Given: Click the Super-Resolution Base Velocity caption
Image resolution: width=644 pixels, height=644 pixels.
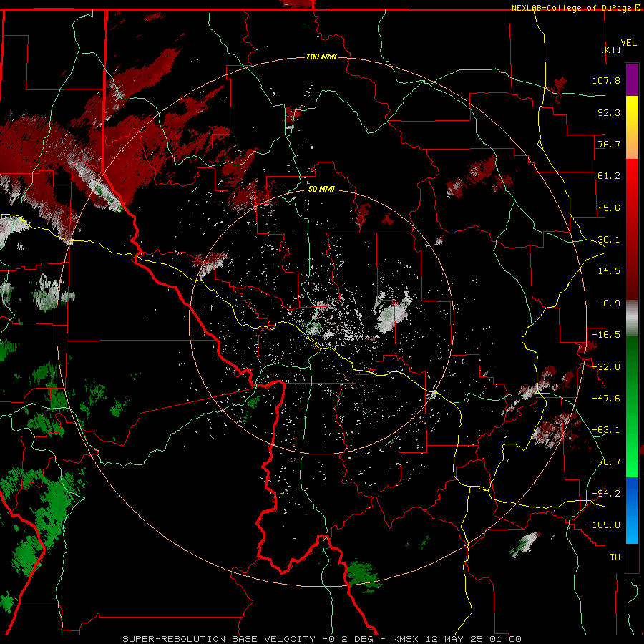Looking at the screenshot, I should (322, 639).
